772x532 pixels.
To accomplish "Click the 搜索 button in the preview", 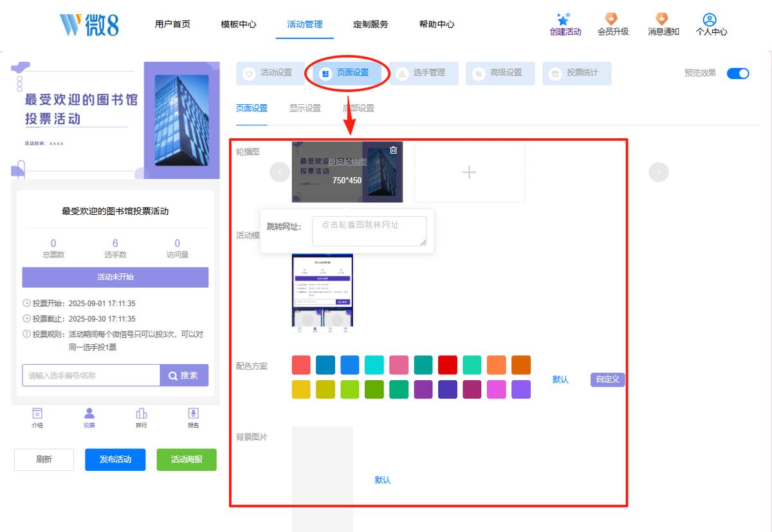I will point(184,376).
